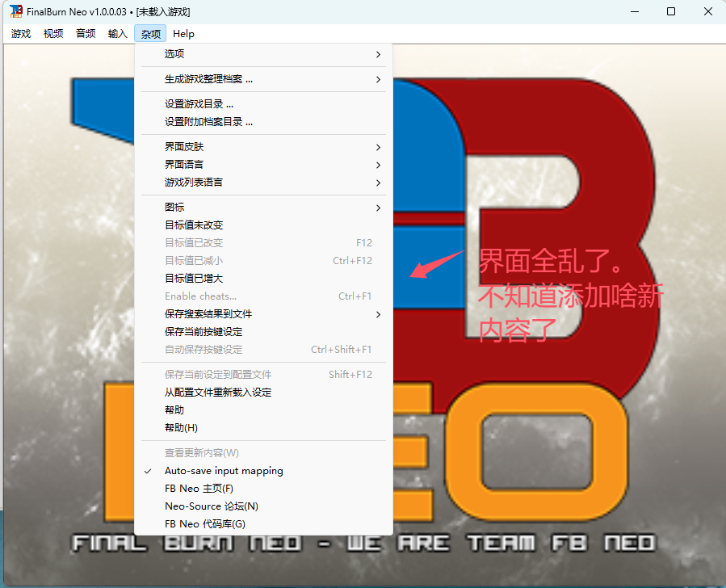Viewport: 726px width, 588px height.
Task: Expand the 界面皮肤 submenu
Action: (x=263, y=147)
